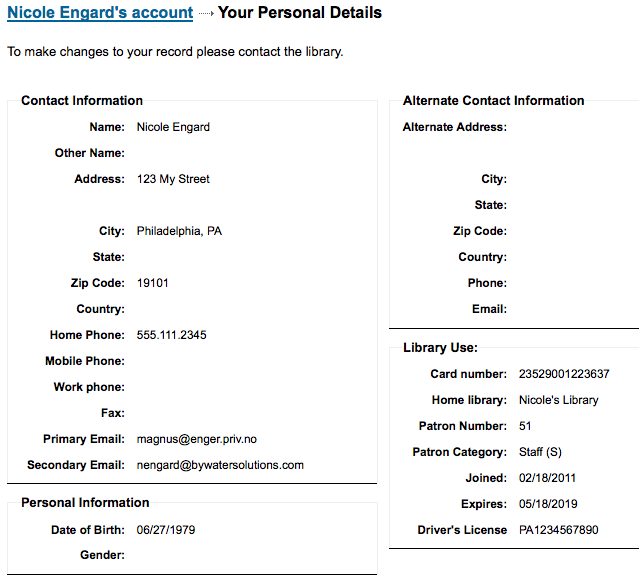Click the Contact Information section title
Viewport: 639px width, 584px height.
click(x=82, y=101)
